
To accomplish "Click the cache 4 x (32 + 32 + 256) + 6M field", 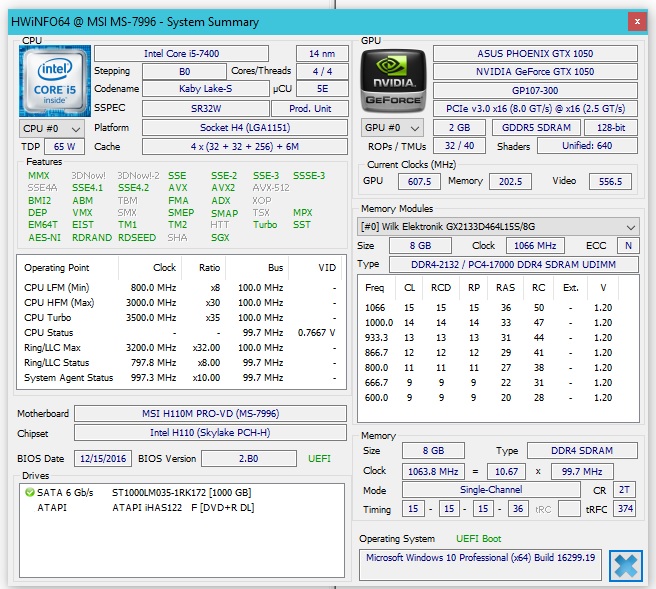I will [x=245, y=146].
